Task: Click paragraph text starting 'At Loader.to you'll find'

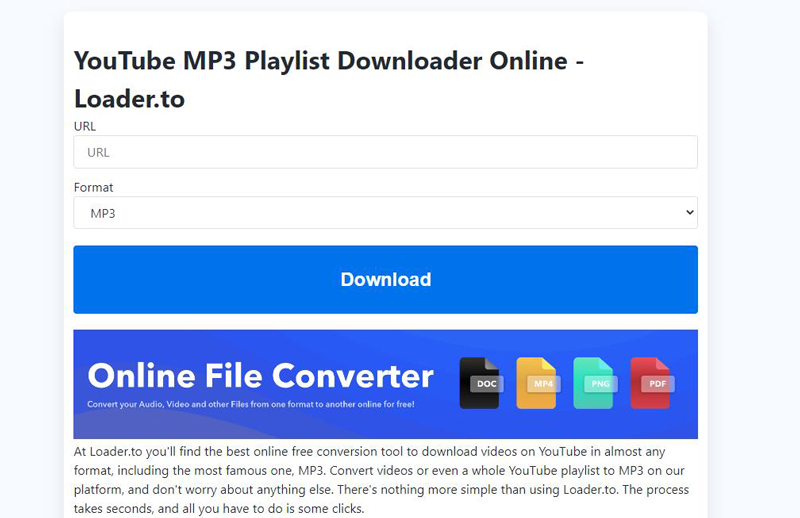Action: point(382,480)
